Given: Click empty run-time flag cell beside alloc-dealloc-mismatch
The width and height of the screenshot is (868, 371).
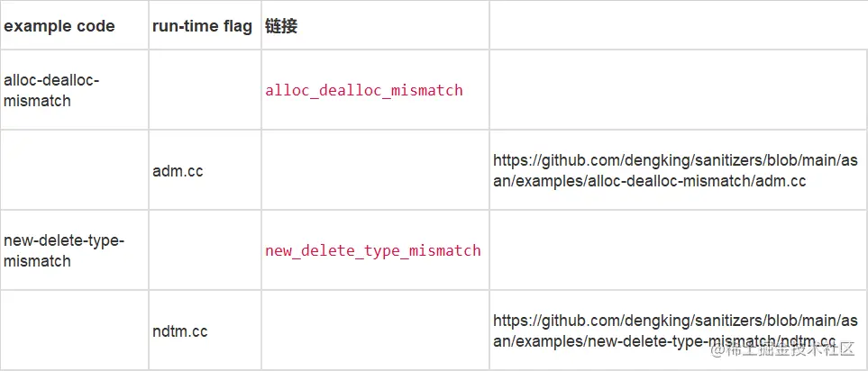Looking at the screenshot, I should click(205, 90).
